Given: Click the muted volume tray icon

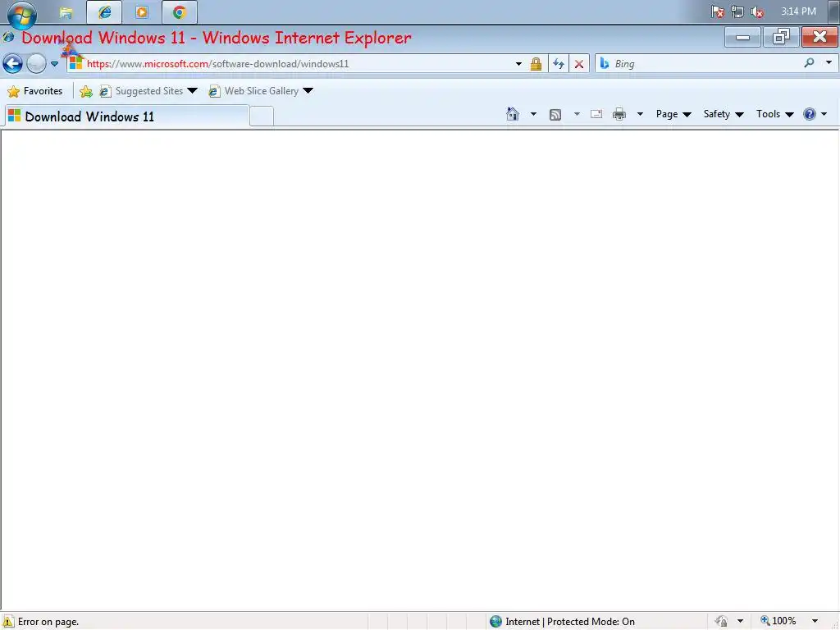Looking at the screenshot, I should click(x=757, y=11).
